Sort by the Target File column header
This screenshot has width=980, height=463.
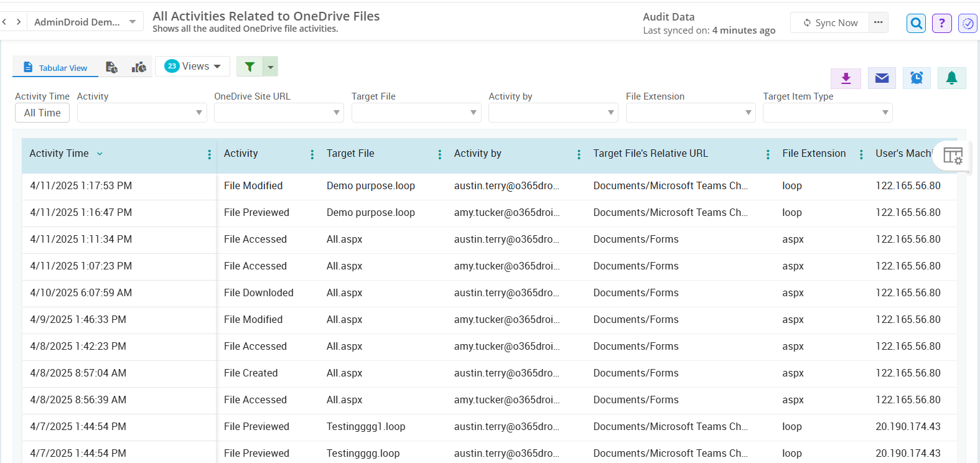pos(350,154)
